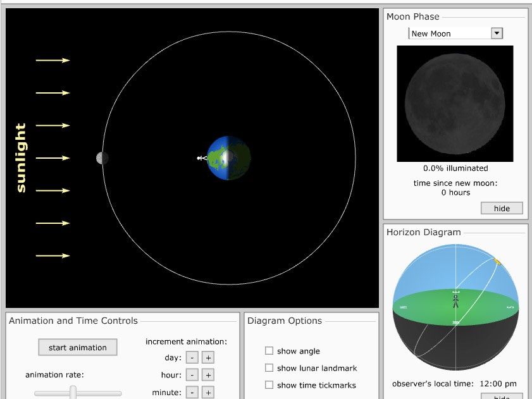Enable show time tickmarks
Image resolution: width=532 pixels, height=399 pixels.
point(269,385)
